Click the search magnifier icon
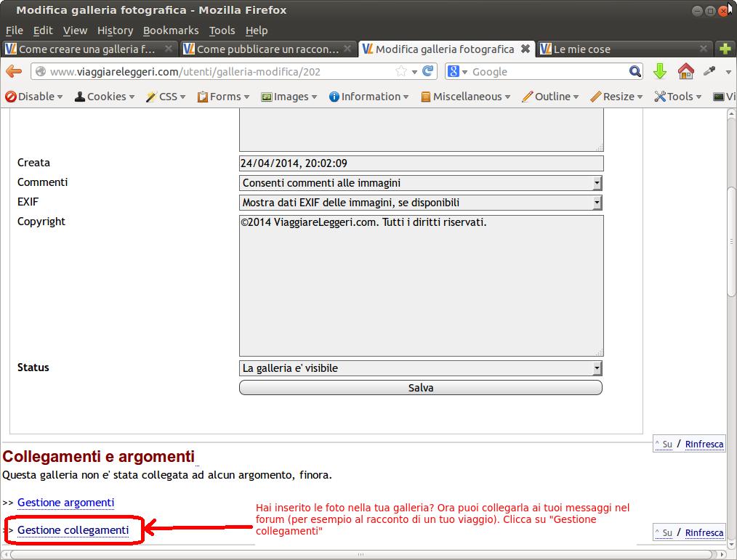The image size is (737, 560). click(635, 71)
